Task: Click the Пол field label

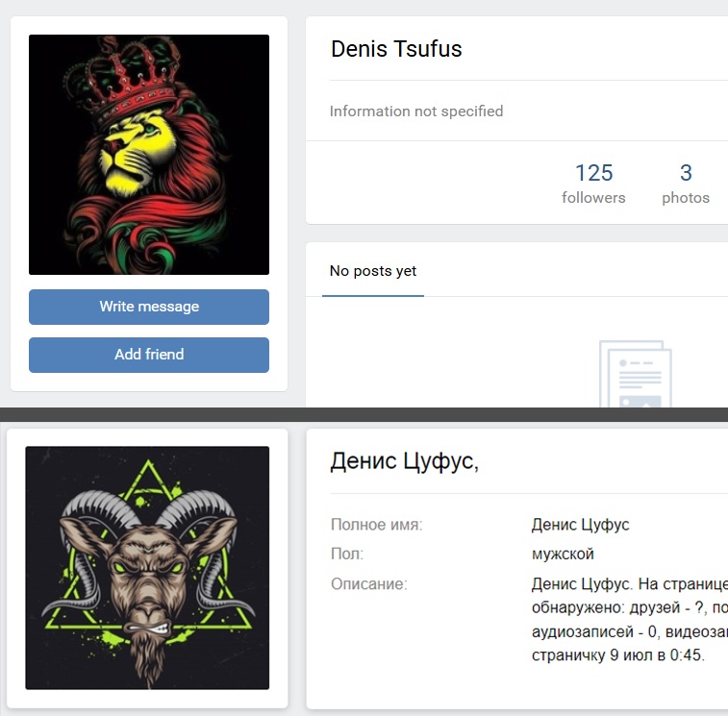Action: pyautogui.click(x=347, y=554)
